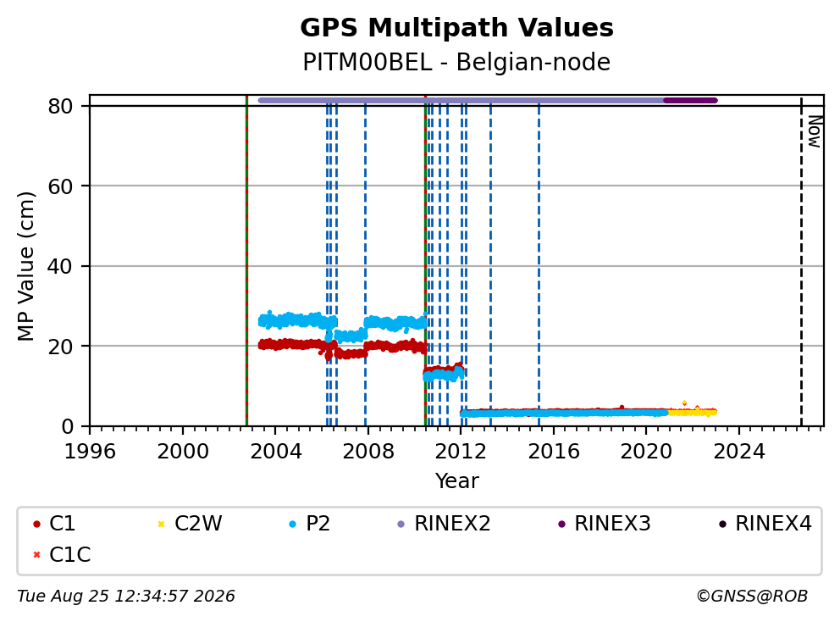Click the blue P2 data near 2005
Viewport: 840px width, 622px height.
click(298, 321)
